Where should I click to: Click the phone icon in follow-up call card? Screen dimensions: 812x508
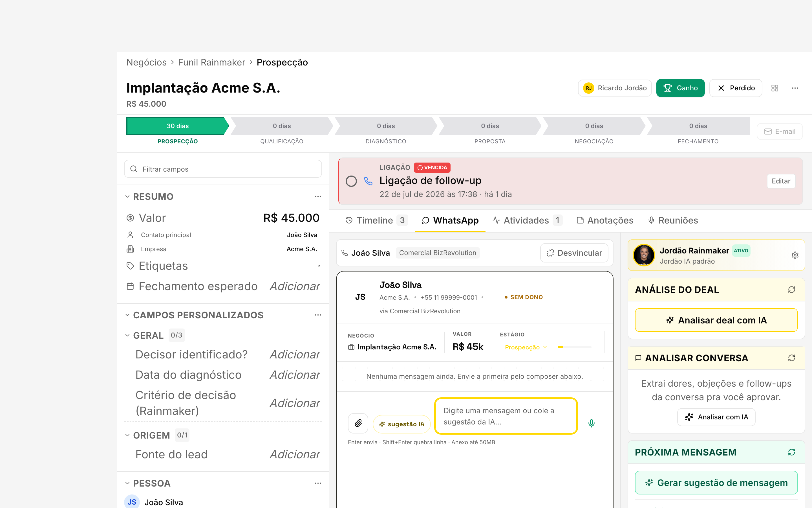pos(368,181)
